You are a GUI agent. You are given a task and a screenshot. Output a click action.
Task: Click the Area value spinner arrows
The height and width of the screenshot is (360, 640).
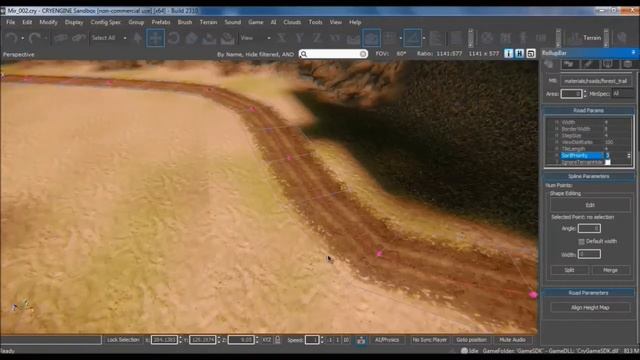585,93
